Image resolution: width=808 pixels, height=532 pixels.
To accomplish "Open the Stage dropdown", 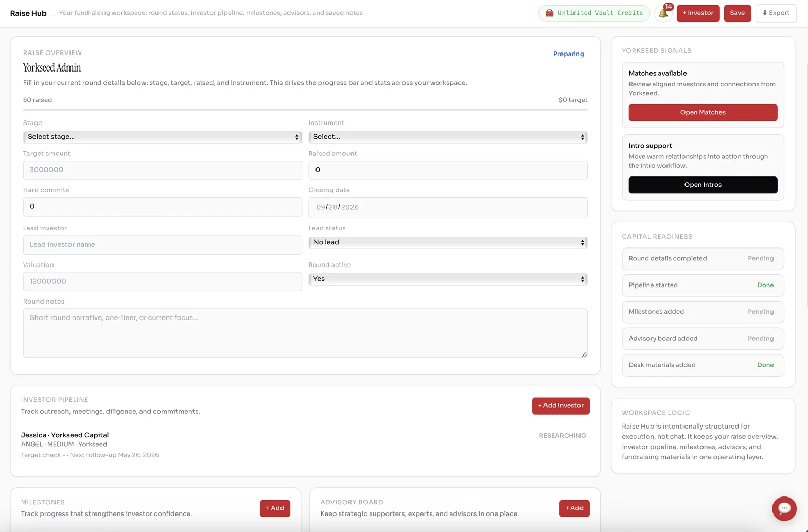I will click(162, 137).
